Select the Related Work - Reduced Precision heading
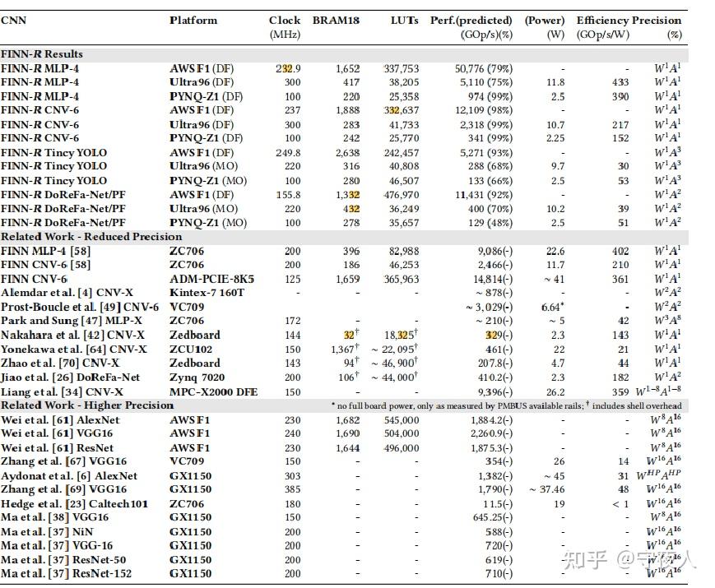715x588 pixels. click(91, 237)
